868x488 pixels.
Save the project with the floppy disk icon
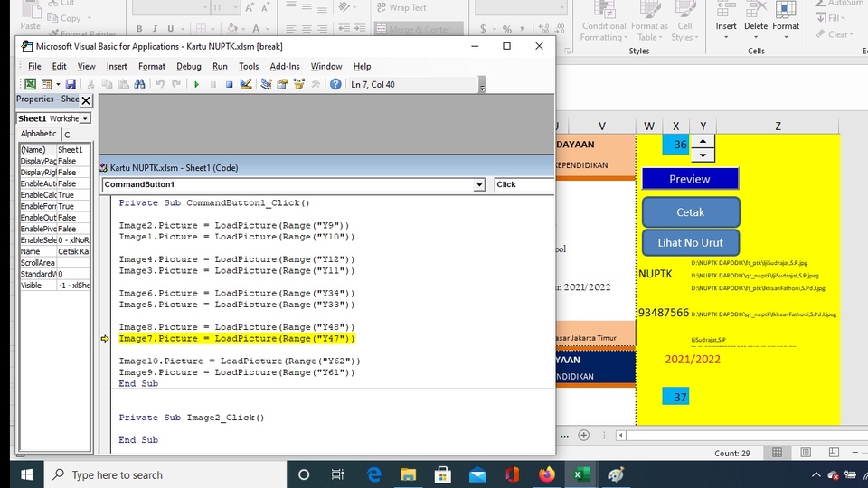click(71, 84)
